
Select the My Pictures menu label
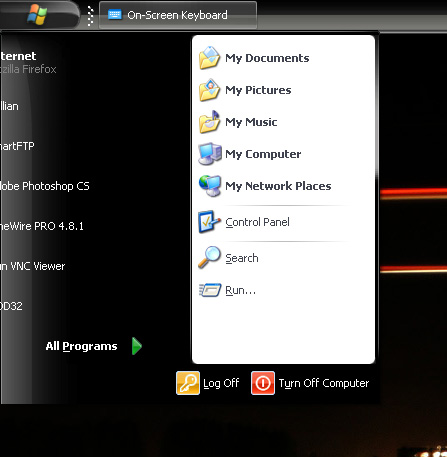click(x=258, y=90)
